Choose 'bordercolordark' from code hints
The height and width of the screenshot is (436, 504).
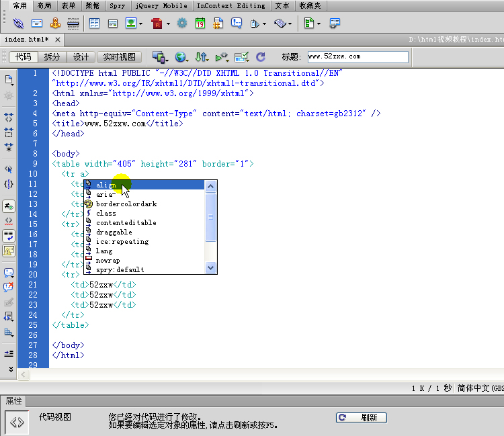[144, 204]
